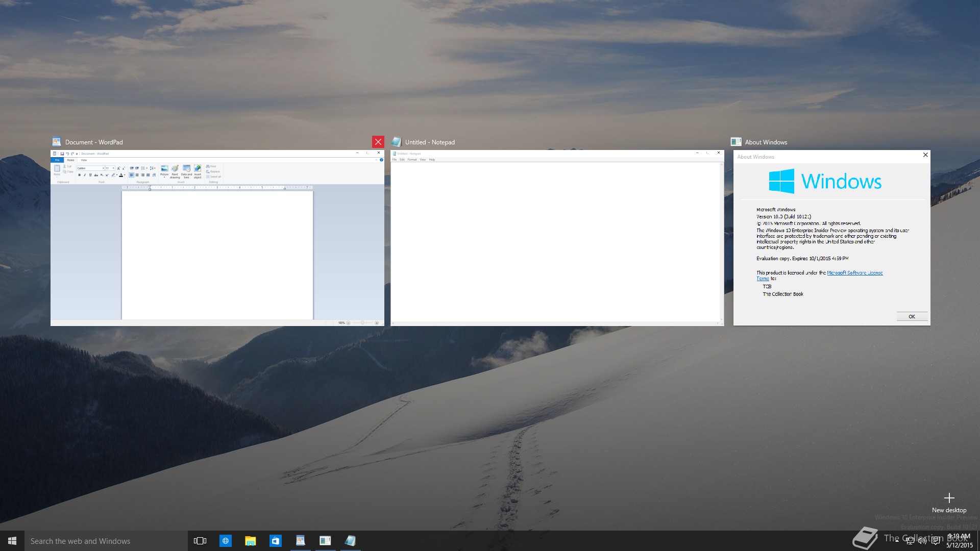Add a New desktop

[949, 502]
